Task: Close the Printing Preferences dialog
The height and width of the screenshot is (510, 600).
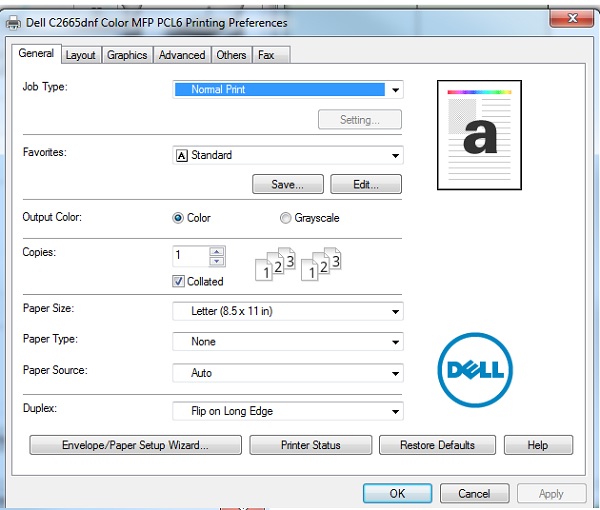Action: click(x=572, y=18)
